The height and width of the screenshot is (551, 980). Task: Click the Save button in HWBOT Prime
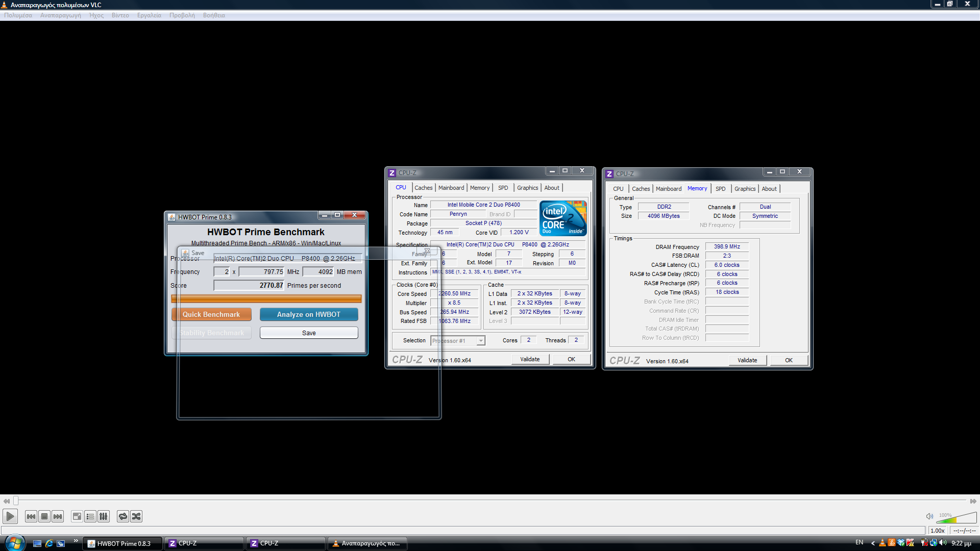click(309, 333)
